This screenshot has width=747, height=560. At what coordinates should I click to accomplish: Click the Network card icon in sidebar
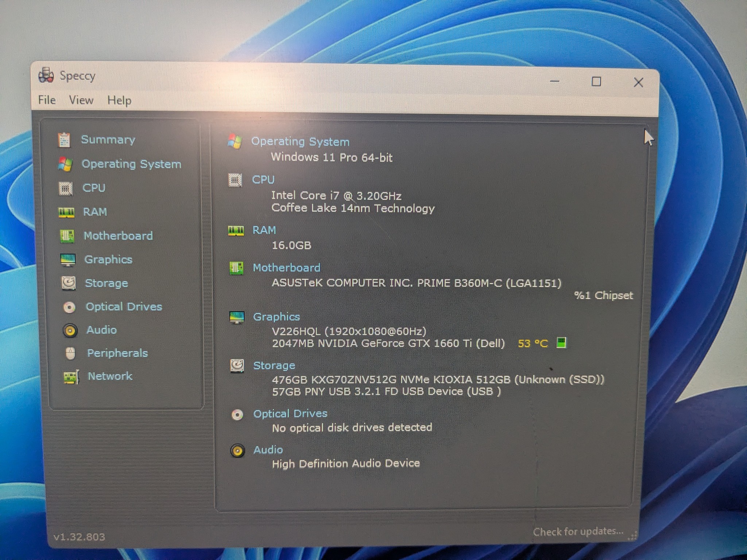(x=71, y=377)
